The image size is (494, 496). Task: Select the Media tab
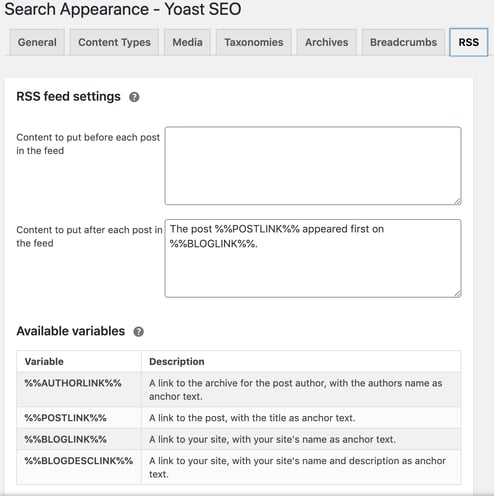coord(187,42)
